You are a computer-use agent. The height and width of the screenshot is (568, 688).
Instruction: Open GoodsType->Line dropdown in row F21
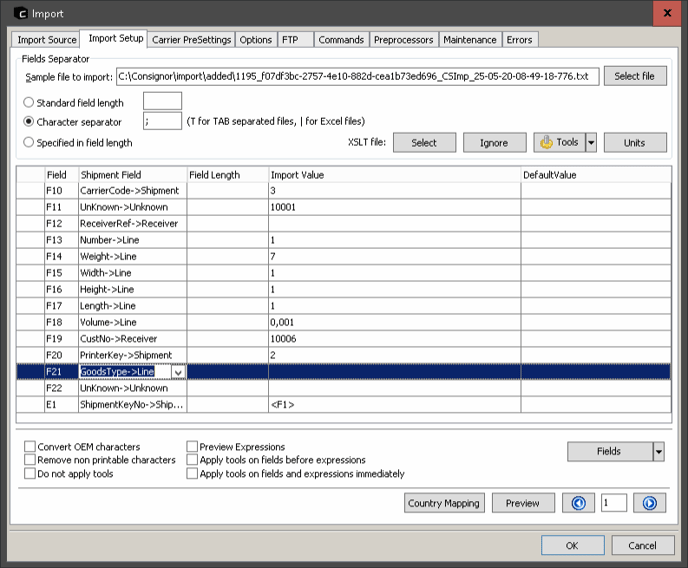point(178,372)
